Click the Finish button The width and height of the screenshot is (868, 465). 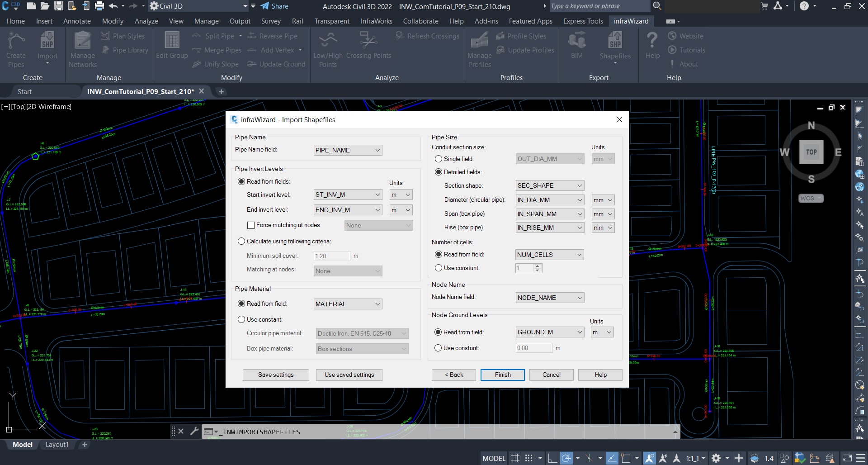point(502,375)
